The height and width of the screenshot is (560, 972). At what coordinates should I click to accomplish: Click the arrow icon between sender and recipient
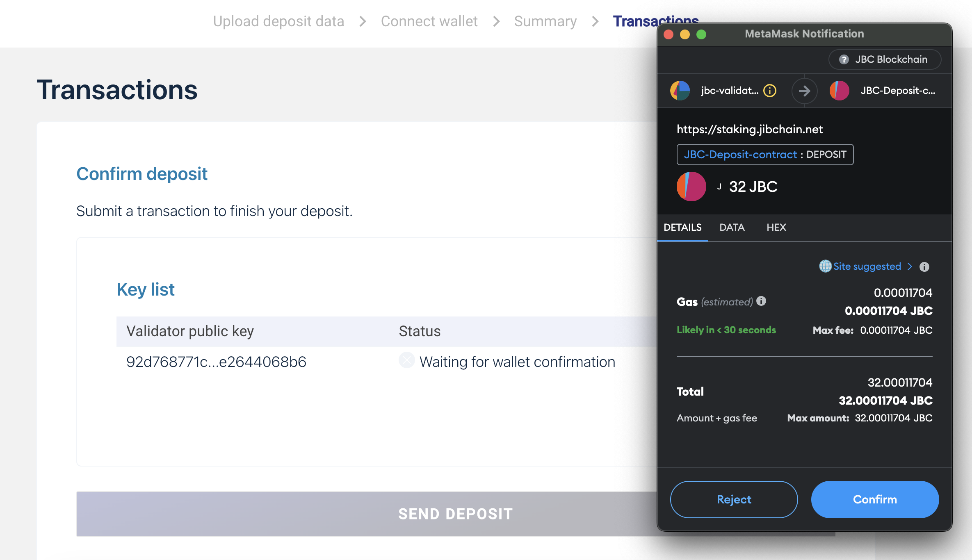coord(804,91)
